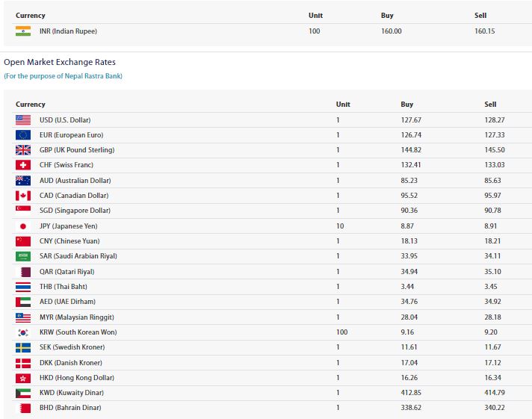Click the USD buy rate 127.67

(411, 120)
